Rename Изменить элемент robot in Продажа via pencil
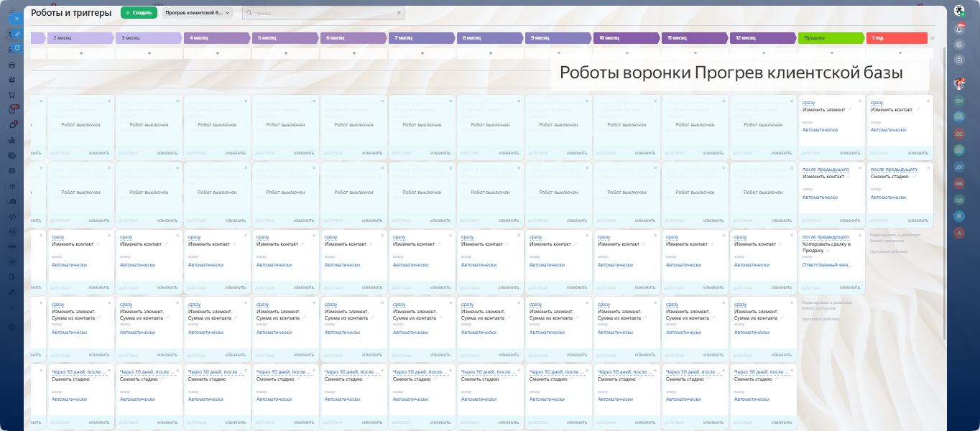The width and height of the screenshot is (980, 431). tap(850, 109)
